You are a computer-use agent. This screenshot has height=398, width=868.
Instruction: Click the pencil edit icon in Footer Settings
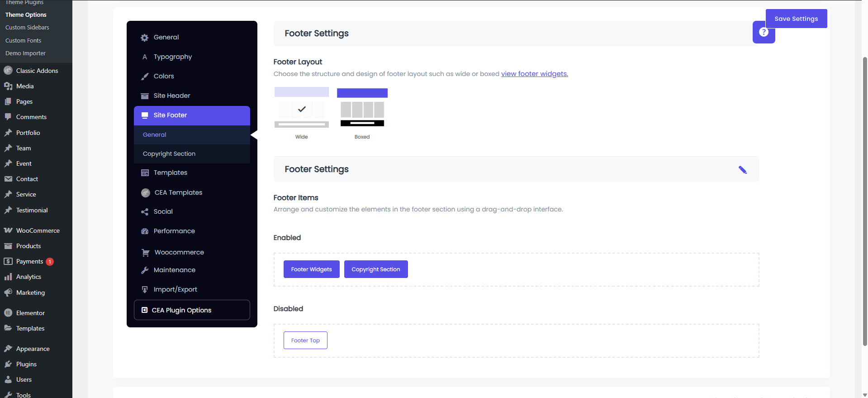[742, 170]
